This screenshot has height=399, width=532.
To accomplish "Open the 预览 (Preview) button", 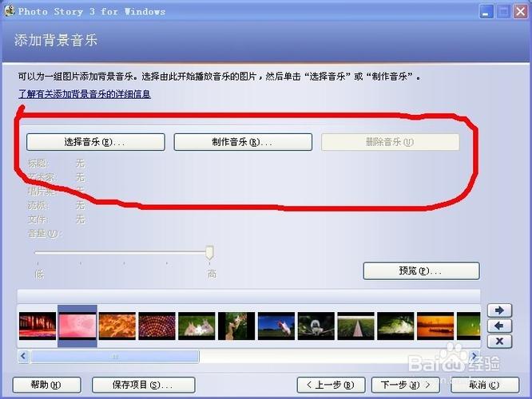I will click(422, 271).
